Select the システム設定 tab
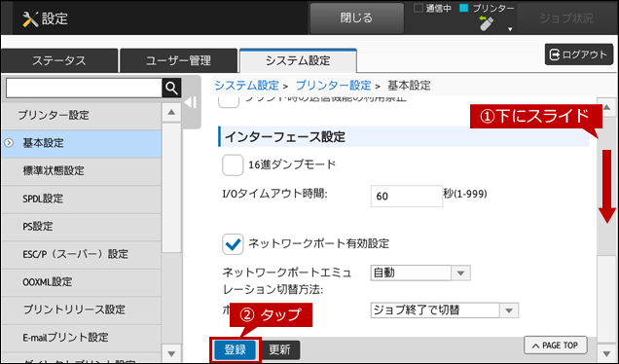 click(298, 60)
